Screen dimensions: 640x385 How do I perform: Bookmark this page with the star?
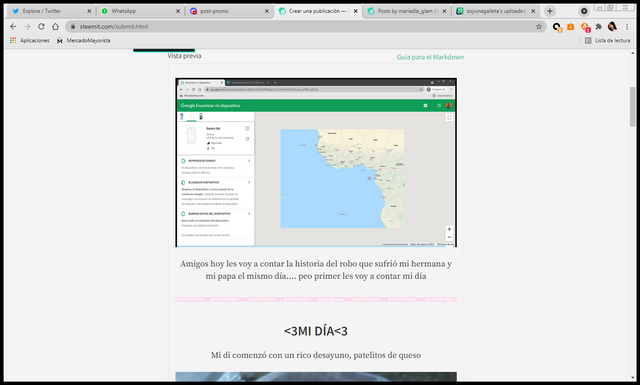point(539,27)
